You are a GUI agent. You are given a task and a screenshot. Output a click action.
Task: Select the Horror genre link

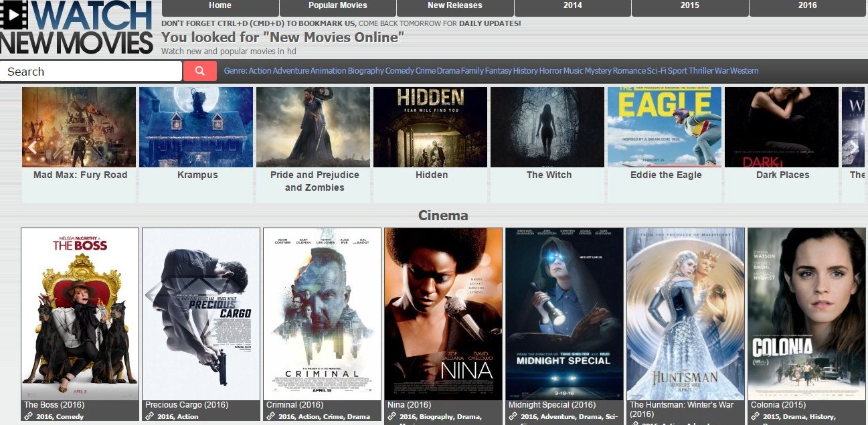click(551, 71)
